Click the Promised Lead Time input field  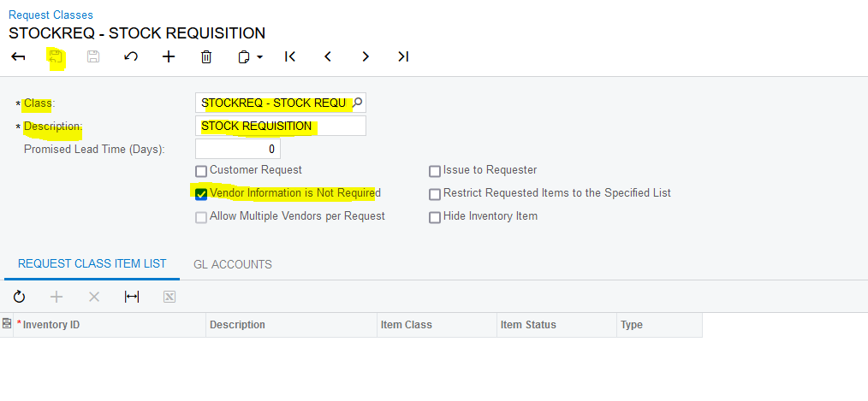[237, 149]
